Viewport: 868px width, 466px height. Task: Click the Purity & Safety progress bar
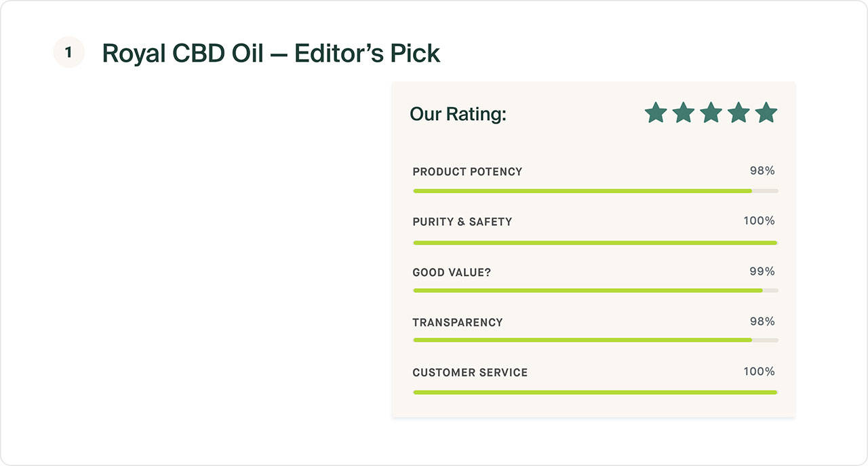click(595, 242)
